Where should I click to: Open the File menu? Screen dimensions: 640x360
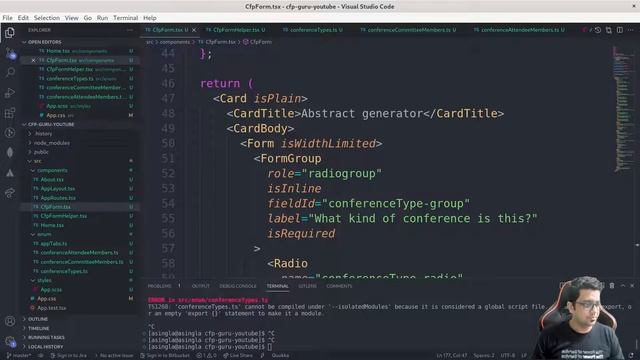[7, 18]
